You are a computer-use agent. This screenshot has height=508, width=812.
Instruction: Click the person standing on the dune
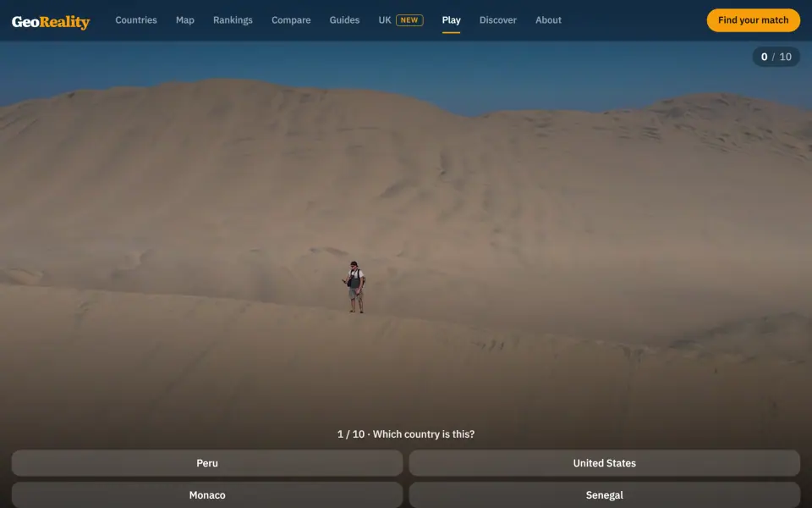[354, 287]
